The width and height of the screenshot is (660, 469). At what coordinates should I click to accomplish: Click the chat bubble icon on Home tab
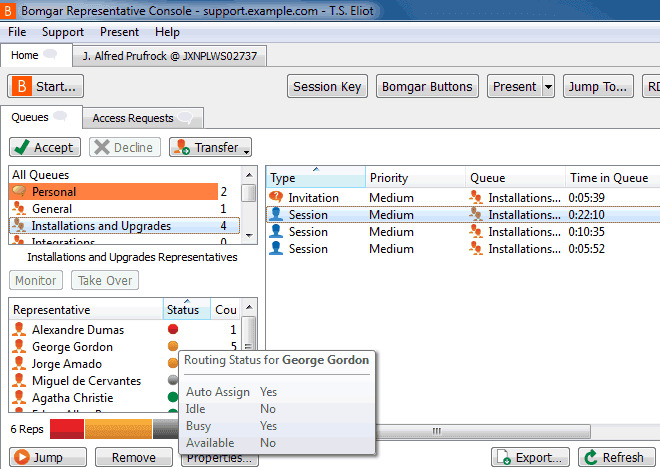click(50, 54)
